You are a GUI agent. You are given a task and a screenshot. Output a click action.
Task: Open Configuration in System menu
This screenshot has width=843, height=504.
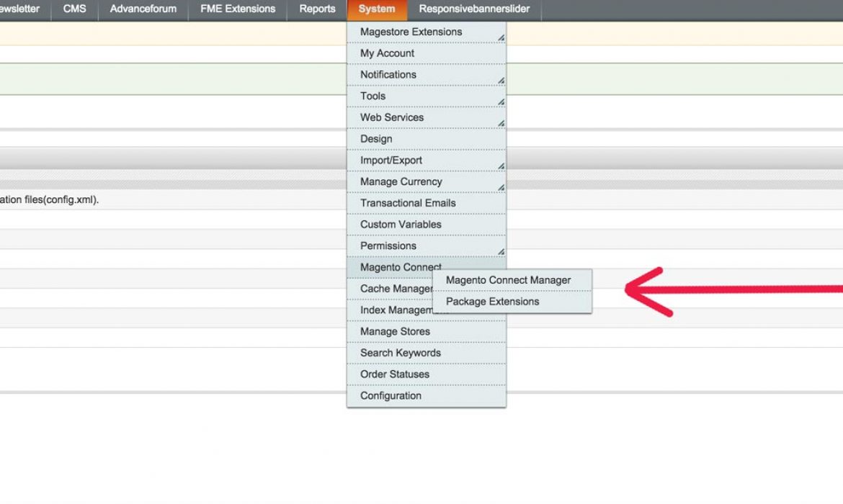pos(427,396)
